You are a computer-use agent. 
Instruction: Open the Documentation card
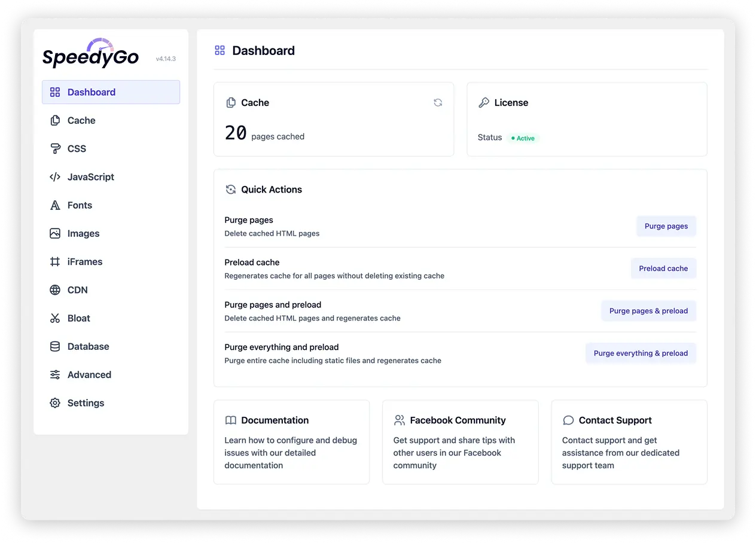[x=291, y=442]
